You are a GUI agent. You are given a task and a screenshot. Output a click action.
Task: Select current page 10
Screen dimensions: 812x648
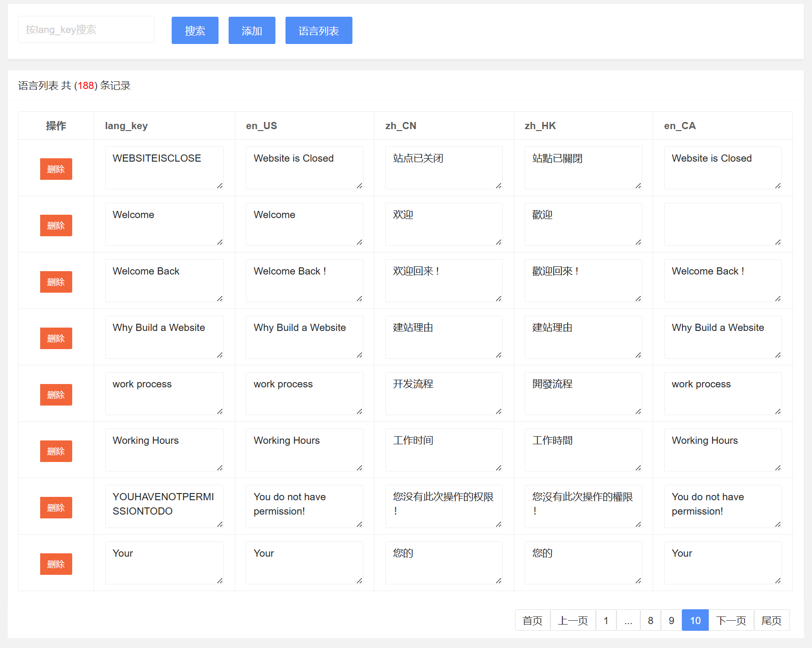pyautogui.click(x=695, y=620)
